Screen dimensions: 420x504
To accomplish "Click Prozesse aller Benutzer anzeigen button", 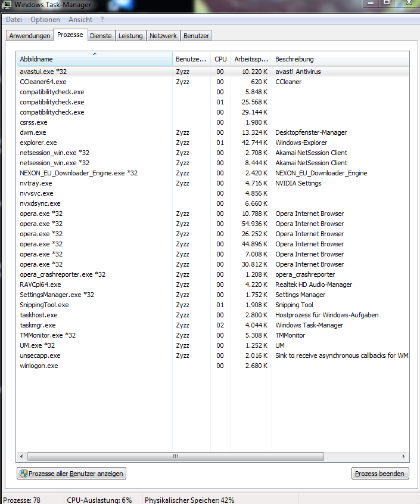I will pyautogui.click(x=71, y=474).
